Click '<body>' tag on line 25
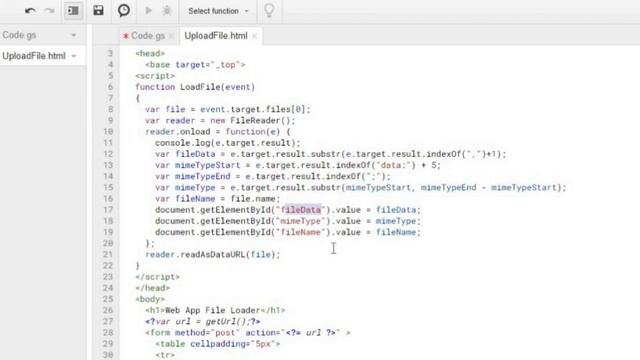The image size is (640, 360). (x=150, y=299)
